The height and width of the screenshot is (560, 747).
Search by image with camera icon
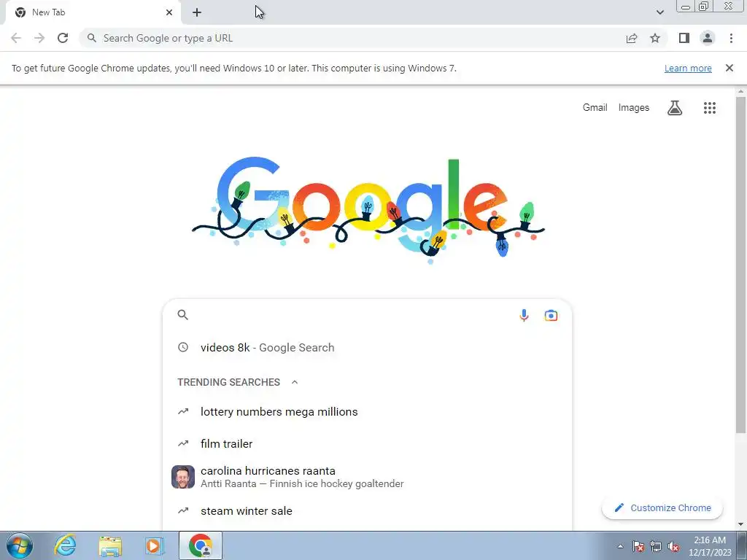pos(551,315)
